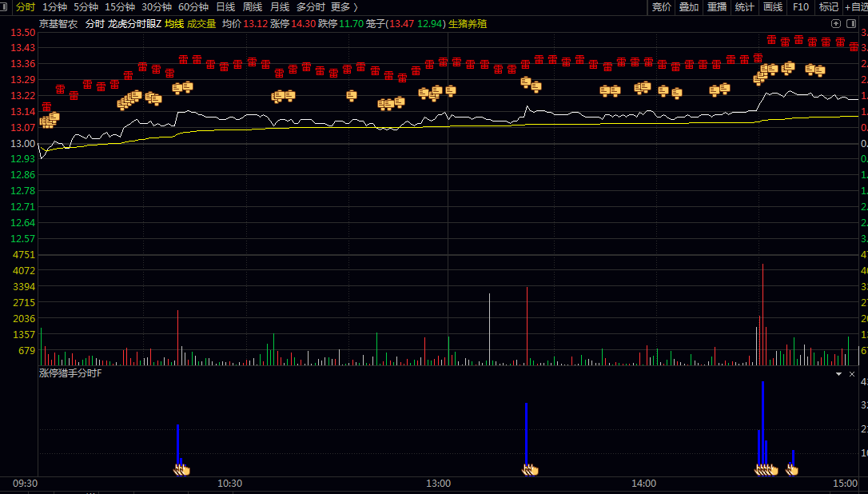Open the 画线 drawing tools

tap(773, 7)
